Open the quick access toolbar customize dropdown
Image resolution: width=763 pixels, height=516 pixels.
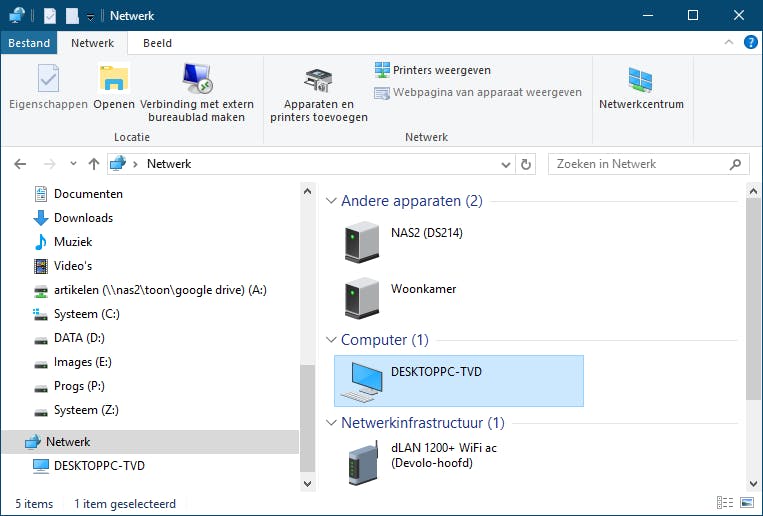point(91,18)
